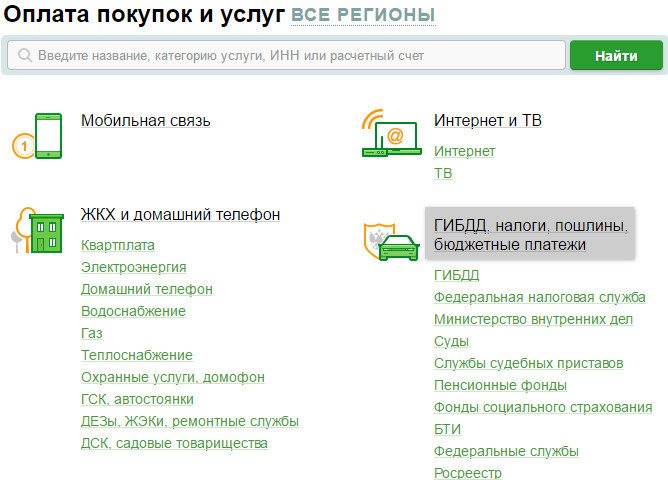The height and width of the screenshot is (480, 668).
Task: Open Службы судебных приставов link
Action: [x=529, y=363]
